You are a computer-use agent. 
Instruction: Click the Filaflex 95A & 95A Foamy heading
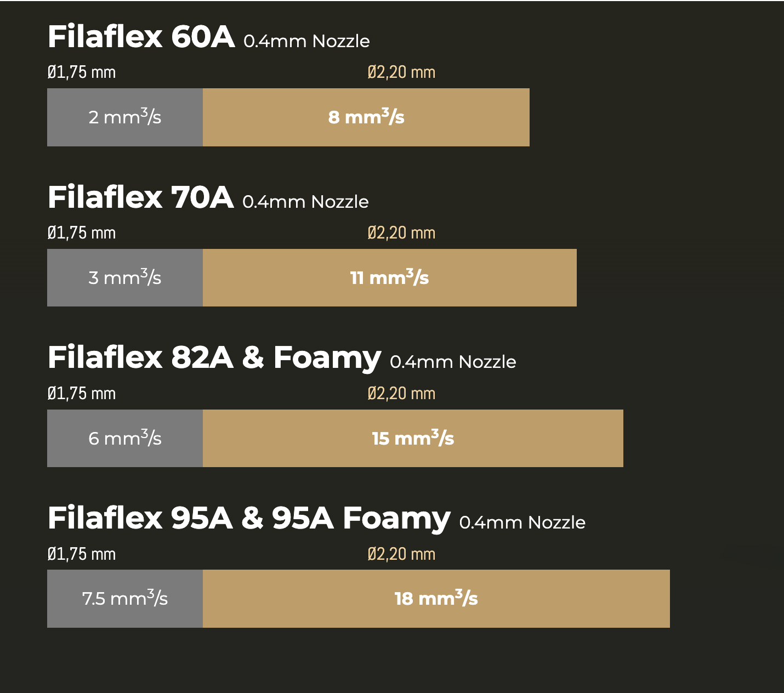pos(249,518)
